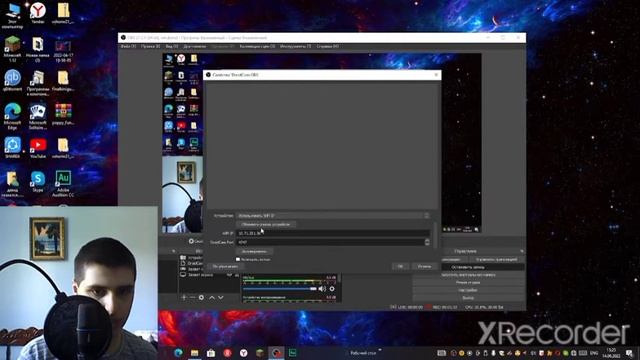Open the Файл menu in OBS
640x360 pixels.
[x=128, y=47]
